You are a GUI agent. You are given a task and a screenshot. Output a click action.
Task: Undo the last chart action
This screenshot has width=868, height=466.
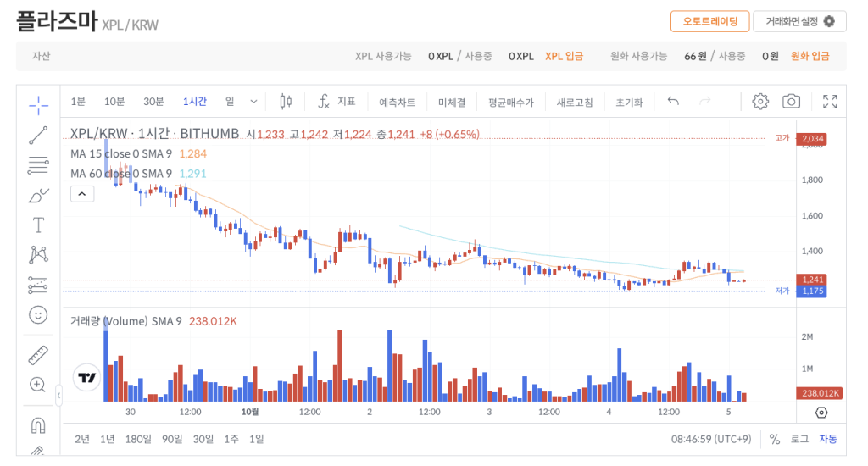click(673, 102)
